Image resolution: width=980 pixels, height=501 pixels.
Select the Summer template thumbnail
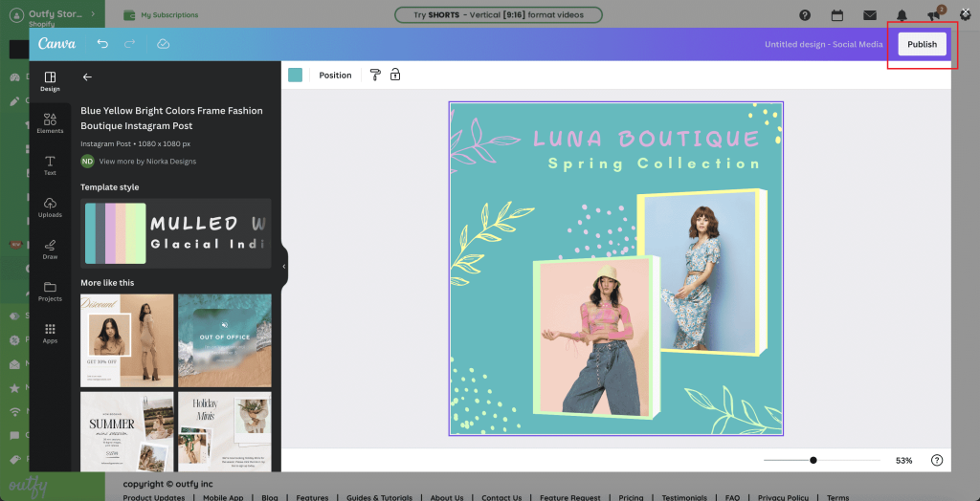tap(126, 431)
